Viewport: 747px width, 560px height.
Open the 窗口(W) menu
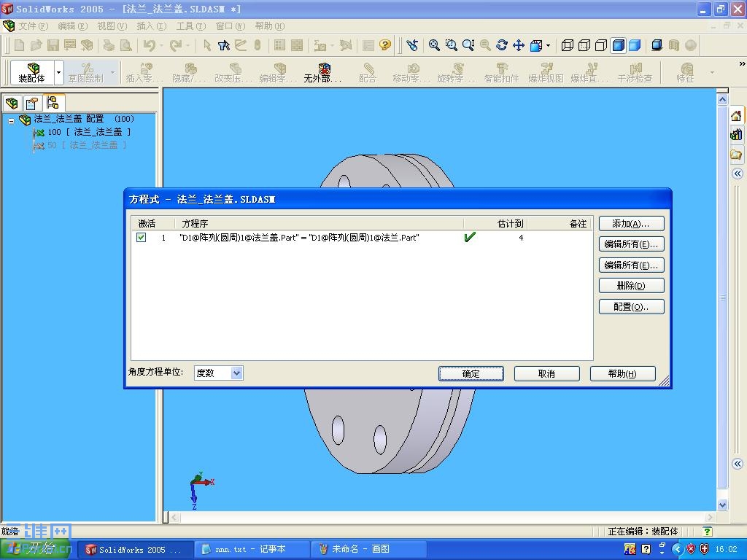tap(230, 26)
